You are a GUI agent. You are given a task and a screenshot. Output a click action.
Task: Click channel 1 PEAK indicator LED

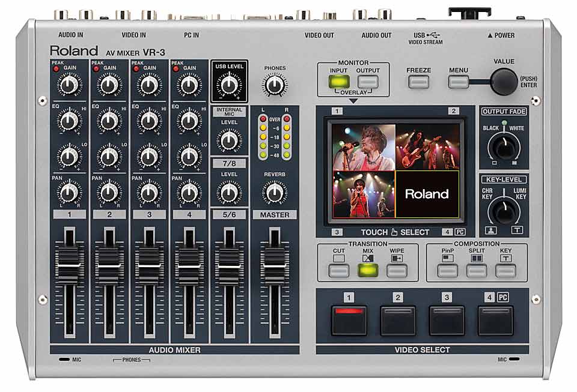pyautogui.click(x=56, y=68)
